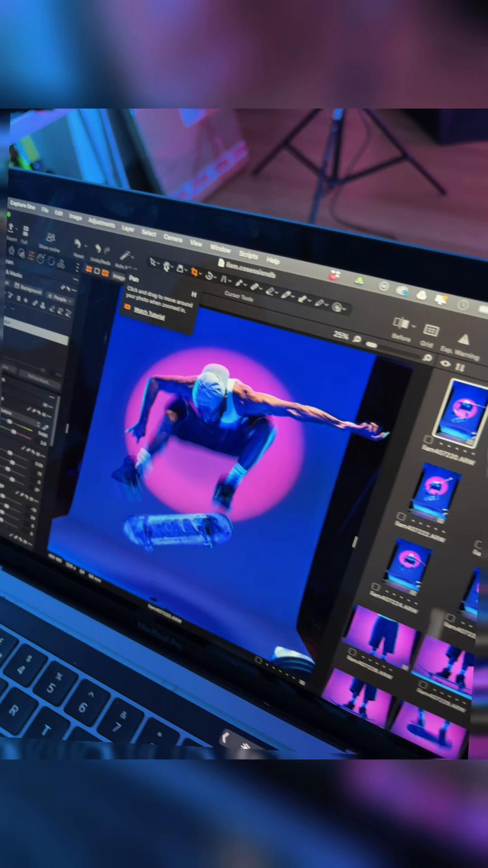This screenshot has height=868, width=488.
Task: Click the Undo arrow icon
Action: point(98,248)
